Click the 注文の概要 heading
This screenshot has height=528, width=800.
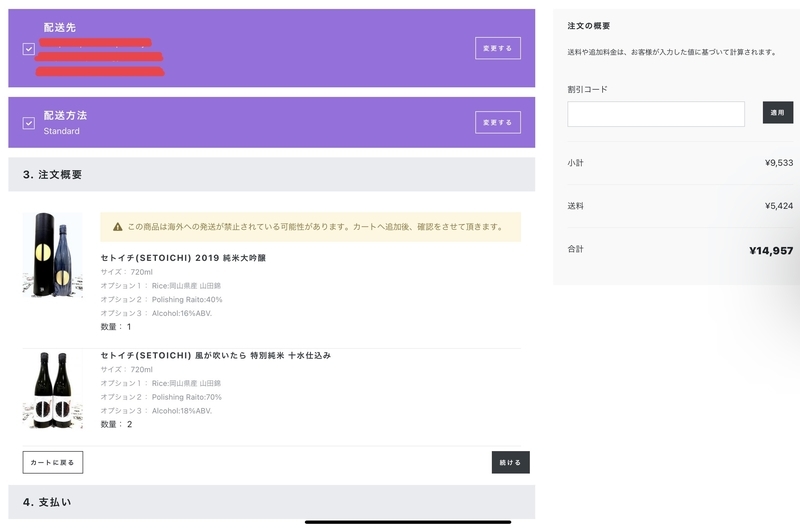(589, 26)
